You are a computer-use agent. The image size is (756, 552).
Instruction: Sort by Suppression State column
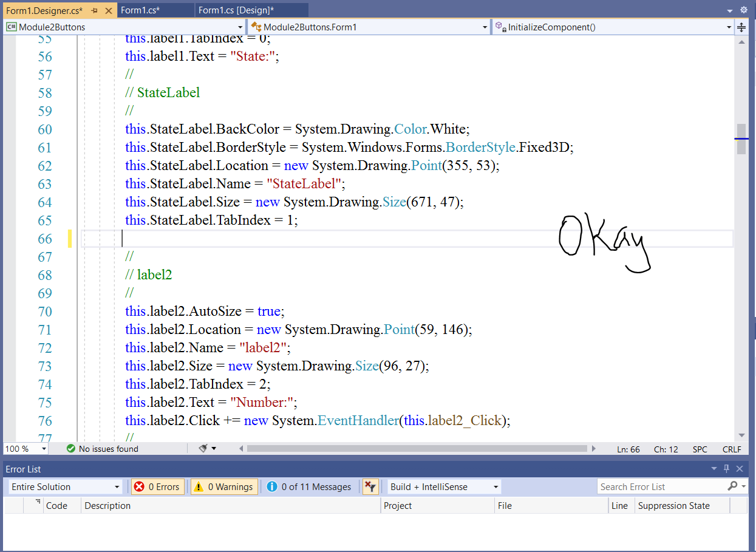(682, 505)
